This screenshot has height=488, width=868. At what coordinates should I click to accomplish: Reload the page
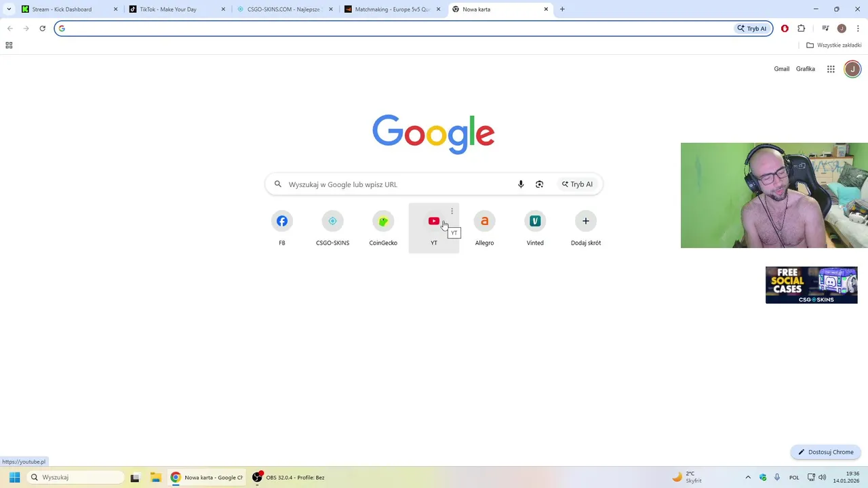[42, 28]
